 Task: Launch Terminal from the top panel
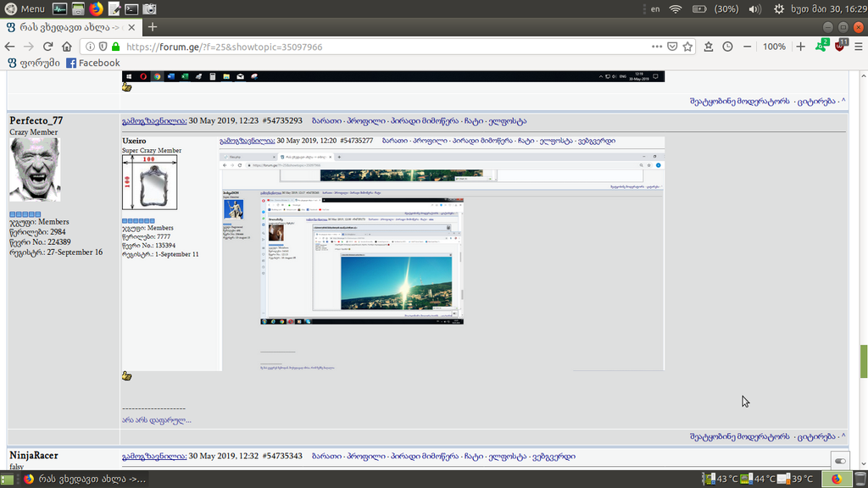131,9
